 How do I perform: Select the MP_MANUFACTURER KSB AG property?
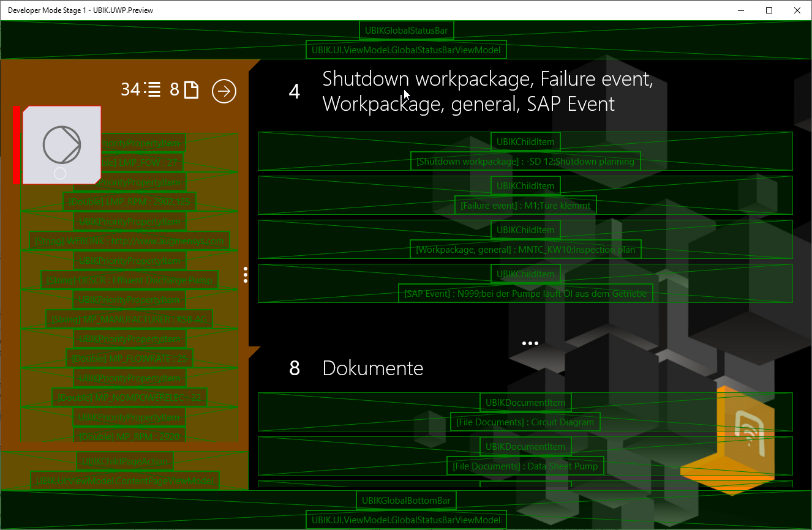pyautogui.click(x=129, y=319)
